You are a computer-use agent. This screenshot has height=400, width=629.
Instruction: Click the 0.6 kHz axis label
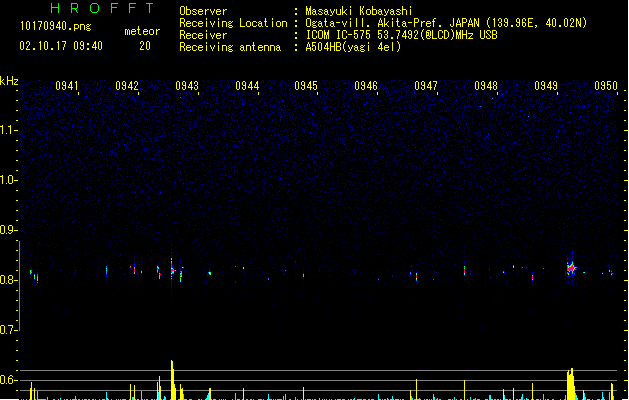point(9,380)
